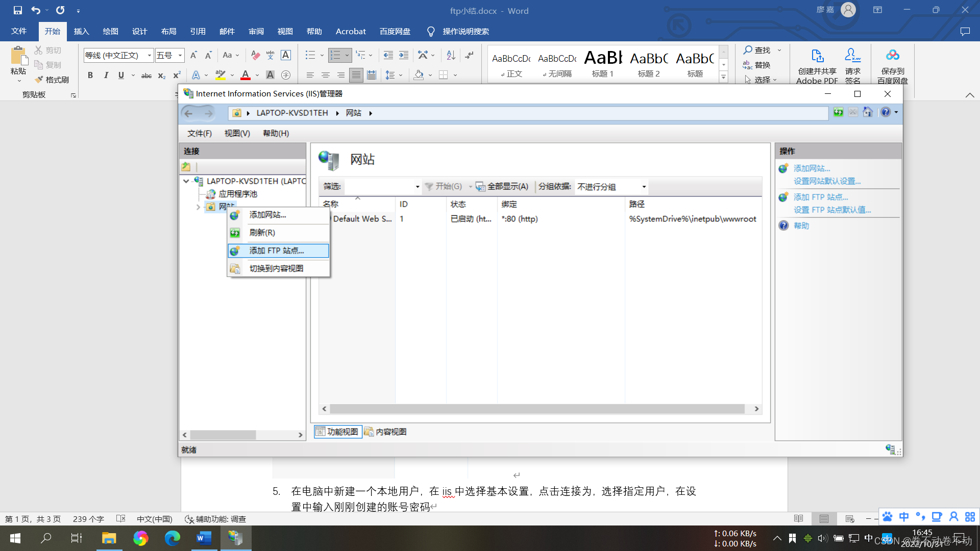Toggle italic text formatting
This screenshot has height=551, width=980.
(106, 76)
